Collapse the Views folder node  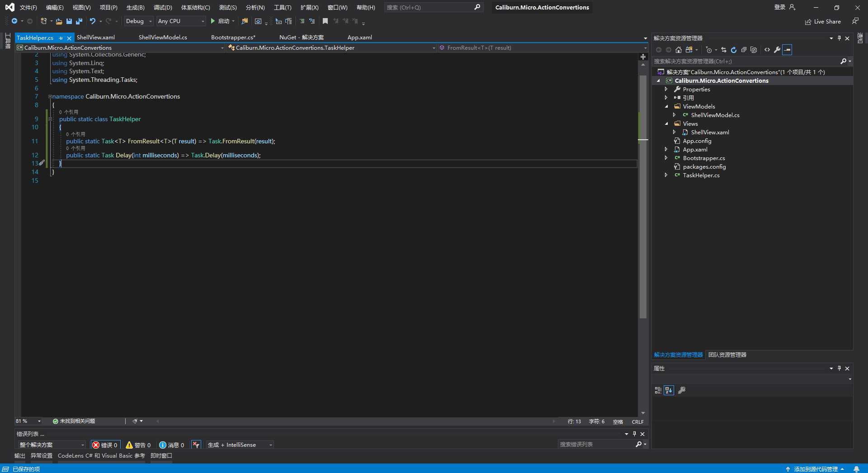tap(666, 124)
